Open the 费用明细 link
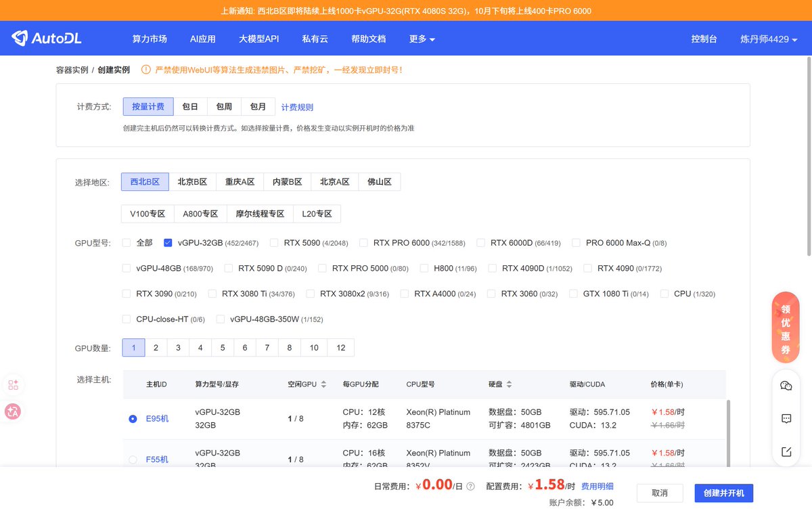Screen dimensions: 812x519 pyautogui.click(x=597, y=486)
